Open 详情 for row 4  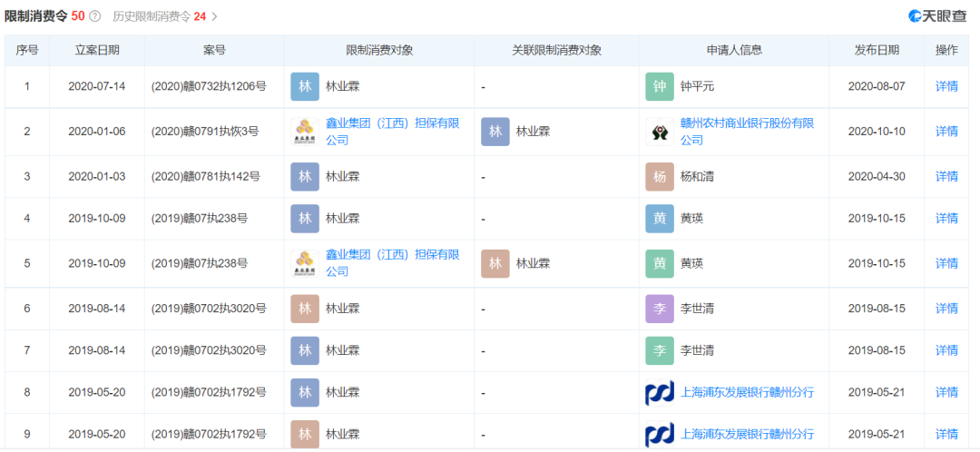click(946, 218)
